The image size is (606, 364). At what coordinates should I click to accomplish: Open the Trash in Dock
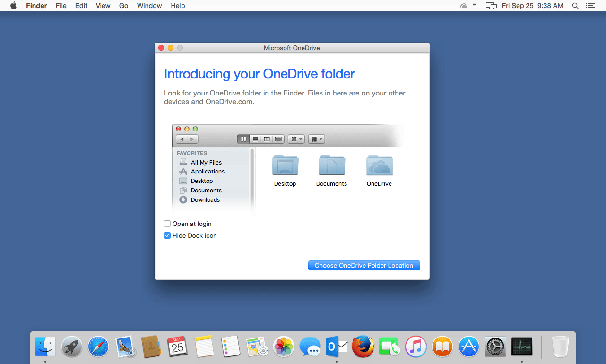click(561, 347)
